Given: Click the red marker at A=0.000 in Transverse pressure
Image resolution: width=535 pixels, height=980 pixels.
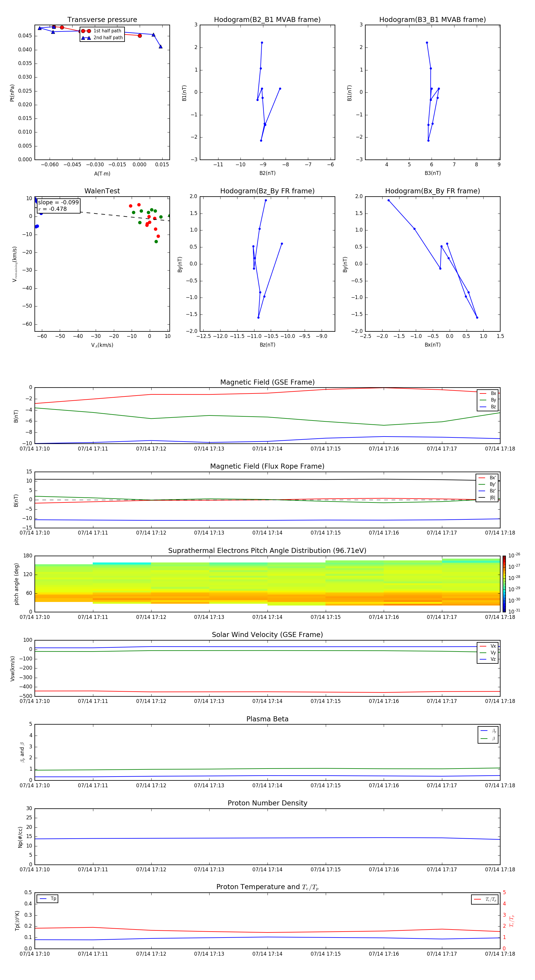Looking at the screenshot, I should (x=140, y=36).
